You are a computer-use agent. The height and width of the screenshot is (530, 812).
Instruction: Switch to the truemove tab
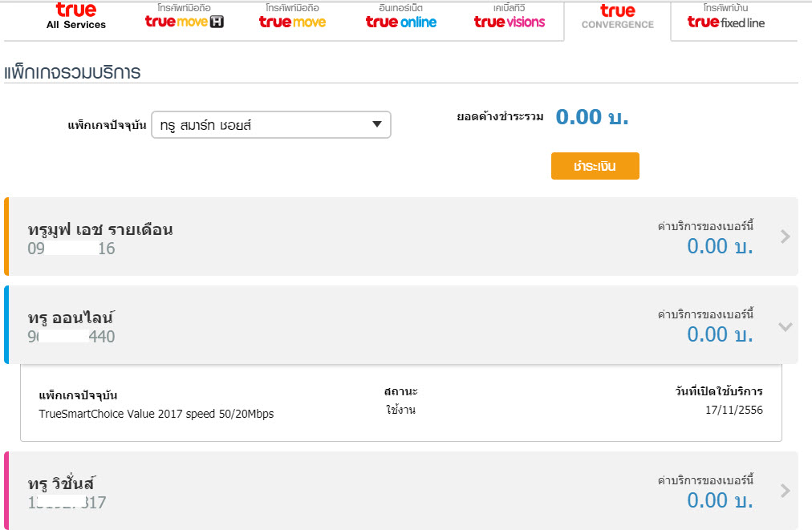[x=293, y=16]
